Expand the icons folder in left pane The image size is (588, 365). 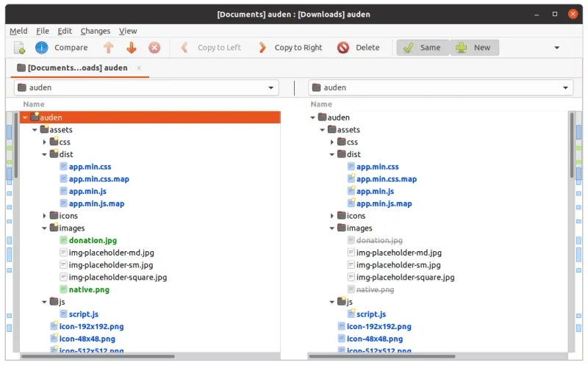[44, 216]
